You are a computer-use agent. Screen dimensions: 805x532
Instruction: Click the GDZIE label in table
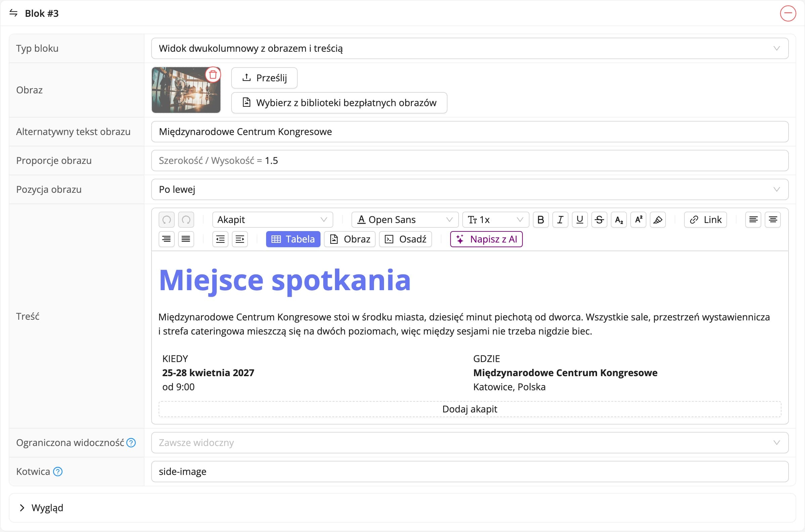(486, 359)
